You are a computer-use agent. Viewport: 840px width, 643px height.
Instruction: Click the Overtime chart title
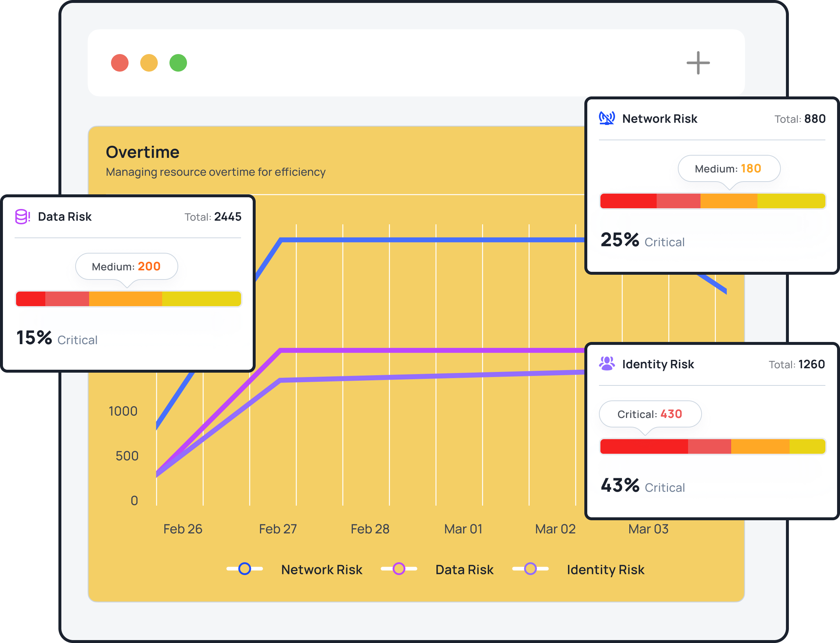click(142, 152)
